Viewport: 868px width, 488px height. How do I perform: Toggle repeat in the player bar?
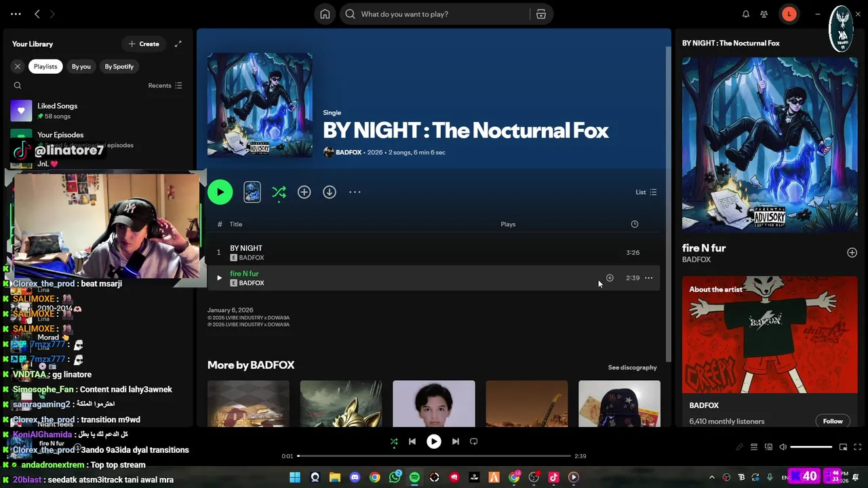click(x=473, y=442)
